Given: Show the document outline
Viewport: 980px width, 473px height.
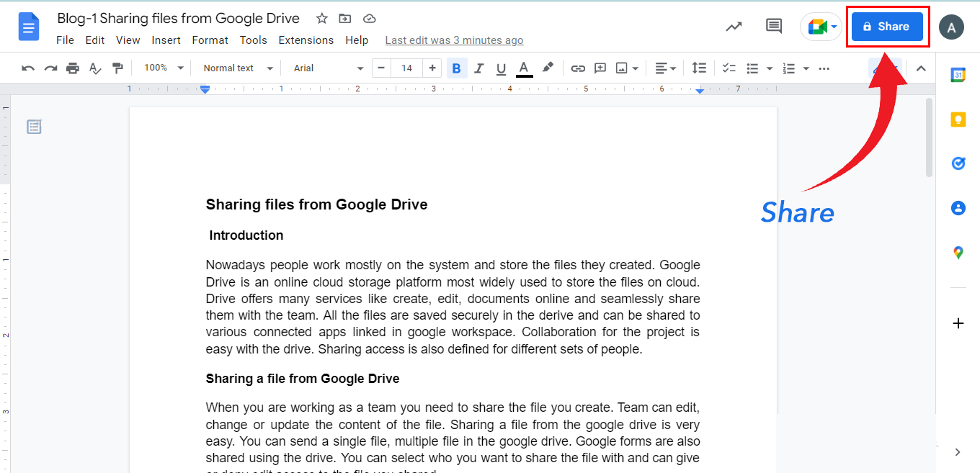Looking at the screenshot, I should tap(34, 127).
